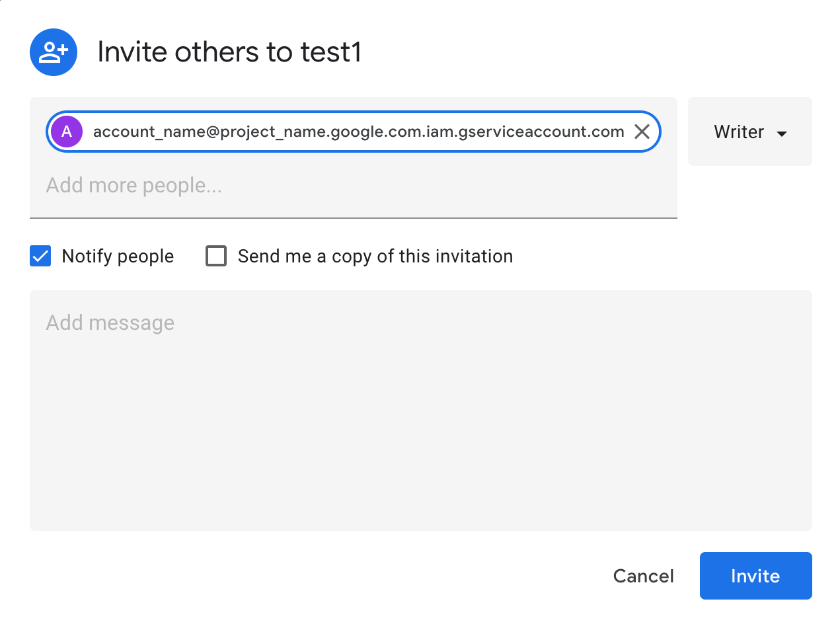This screenshot has height=626, width=840.
Task: Open the Writer role dropdown
Action: click(749, 132)
